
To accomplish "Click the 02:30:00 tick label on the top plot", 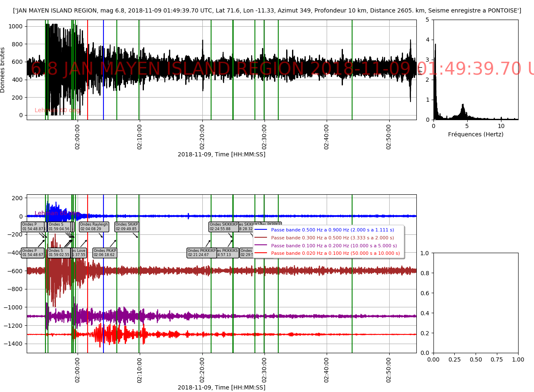I will tap(264, 136).
